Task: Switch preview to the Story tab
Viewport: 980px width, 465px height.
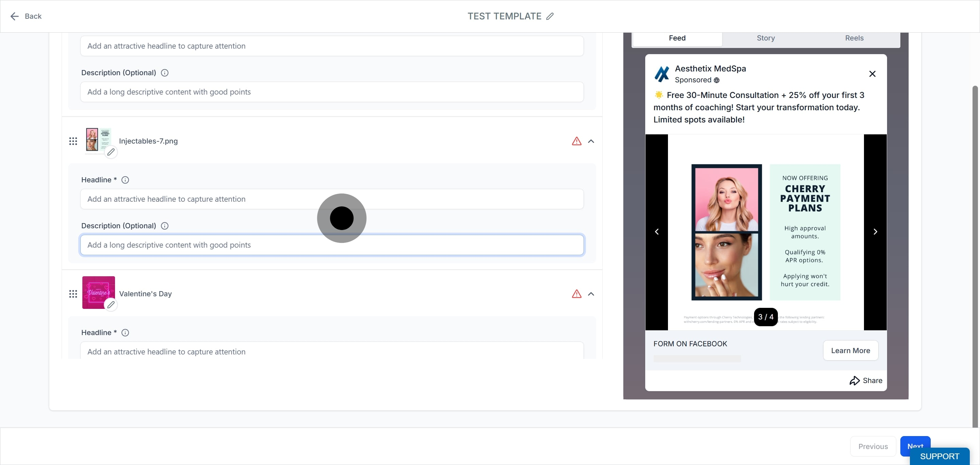Action: click(x=766, y=38)
